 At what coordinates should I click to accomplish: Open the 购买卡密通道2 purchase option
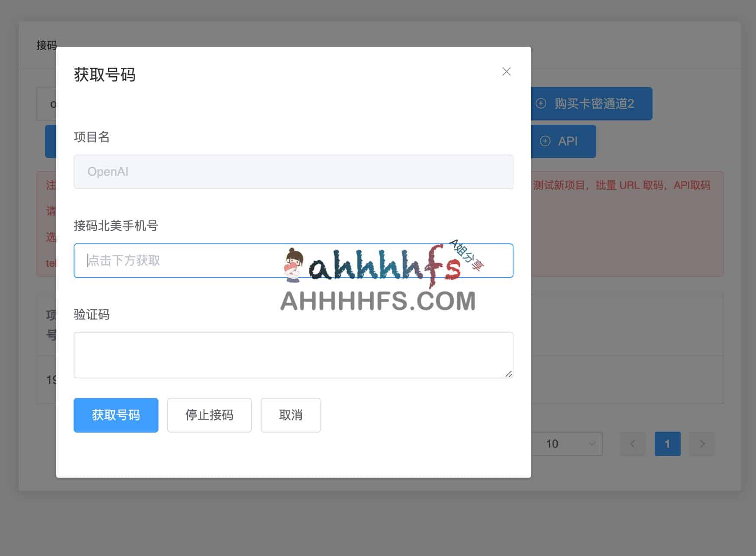point(590,103)
